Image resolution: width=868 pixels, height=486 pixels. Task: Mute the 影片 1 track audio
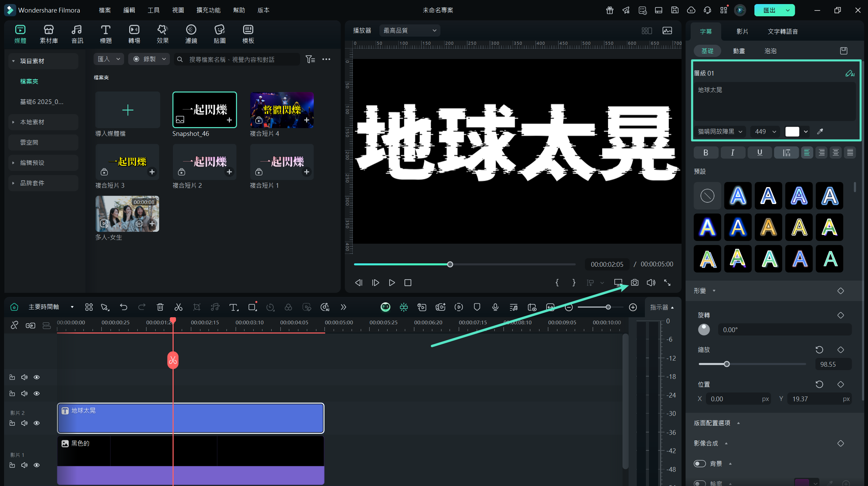pos(24,465)
